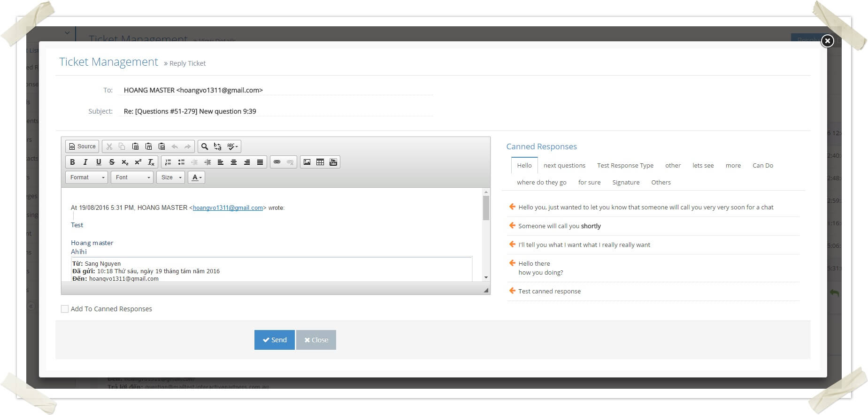Click the editor scrollbar down arrow

point(486,277)
